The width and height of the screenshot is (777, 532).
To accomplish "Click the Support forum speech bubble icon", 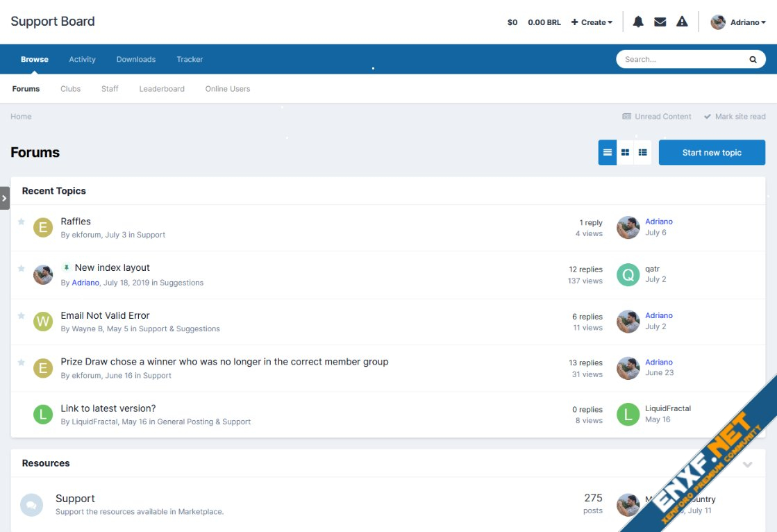I will click(31, 505).
